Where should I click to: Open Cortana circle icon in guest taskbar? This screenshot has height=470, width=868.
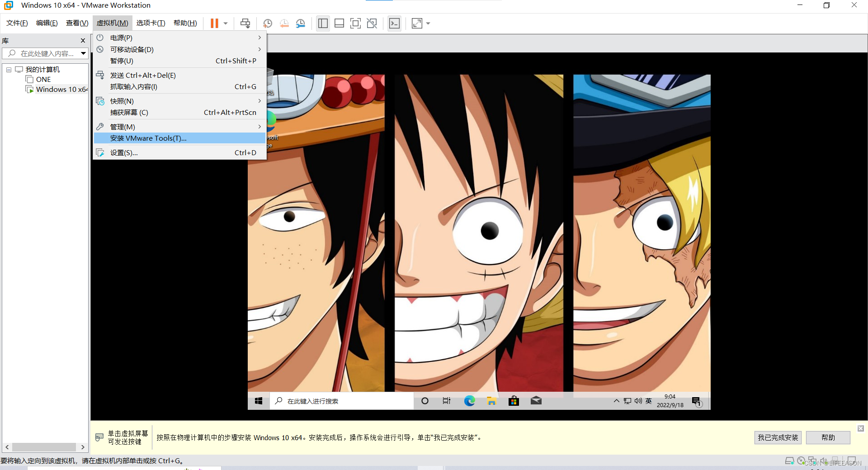click(425, 401)
